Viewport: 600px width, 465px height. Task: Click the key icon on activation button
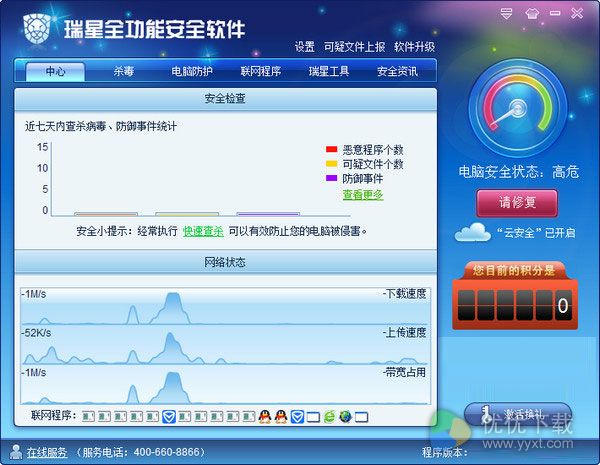[x=486, y=415]
